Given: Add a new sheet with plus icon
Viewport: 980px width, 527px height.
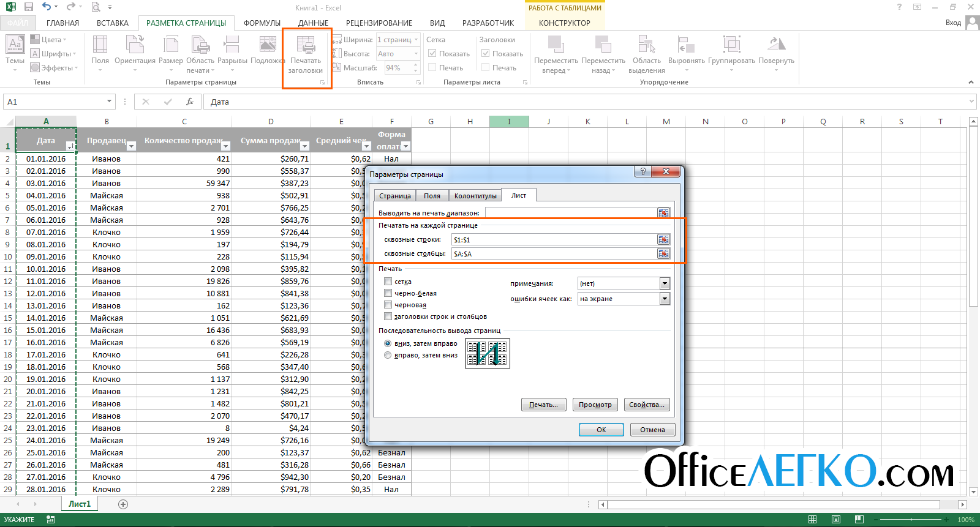Looking at the screenshot, I should tap(123, 504).
